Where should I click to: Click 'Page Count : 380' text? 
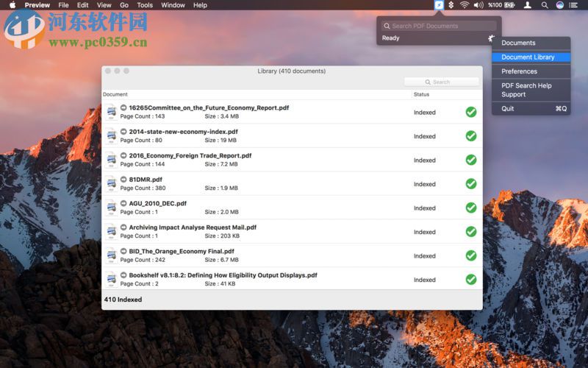click(x=143, y=188)
